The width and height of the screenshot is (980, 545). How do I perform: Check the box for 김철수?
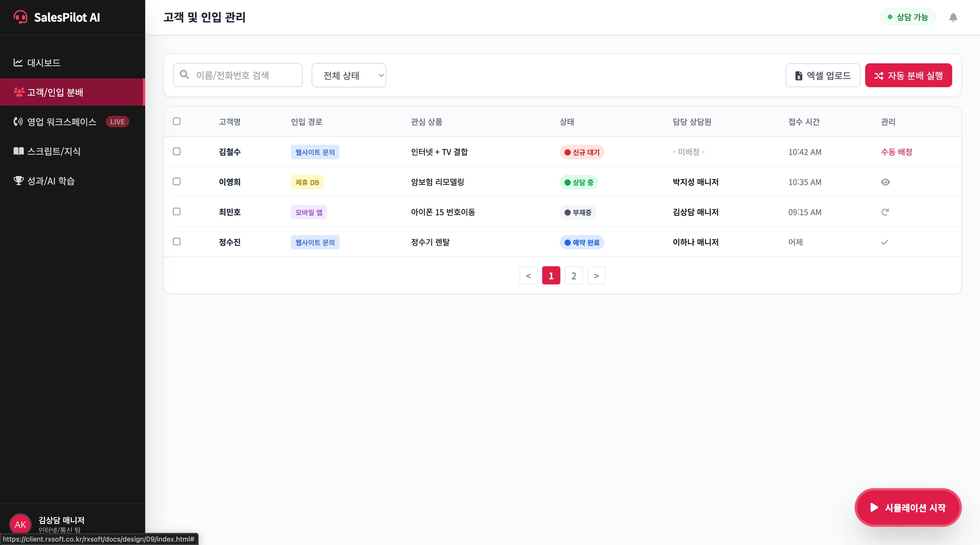pos(177,151)
